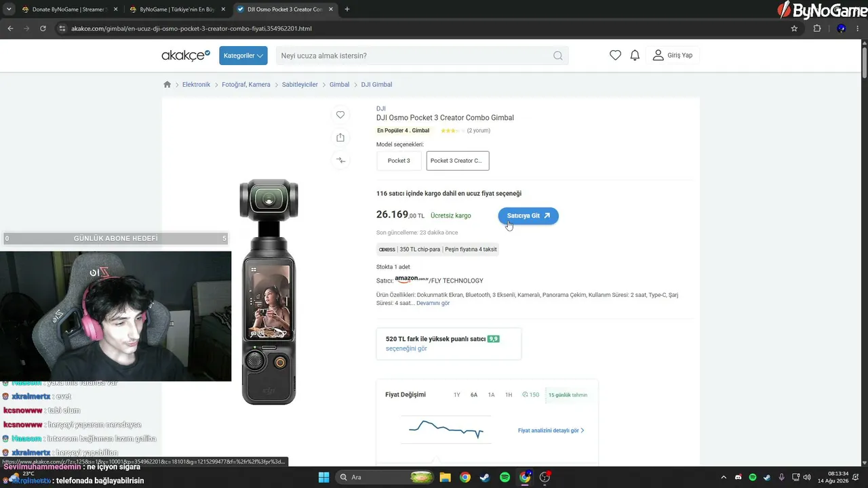Open the notifications bell in akakçe header
Viewport: 868px width, 488px height.
[635, 56]
